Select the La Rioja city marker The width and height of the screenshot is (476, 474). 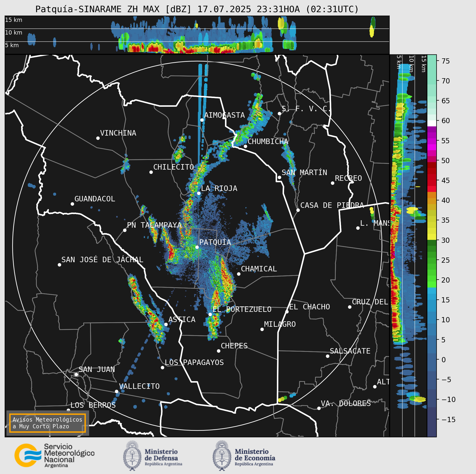coord(199,193)
